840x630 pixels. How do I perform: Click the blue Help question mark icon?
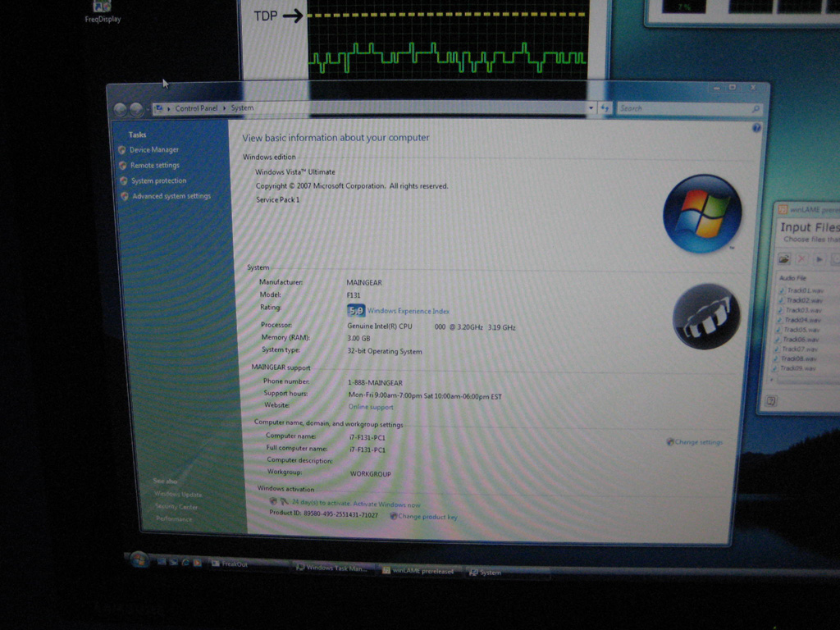756,128
